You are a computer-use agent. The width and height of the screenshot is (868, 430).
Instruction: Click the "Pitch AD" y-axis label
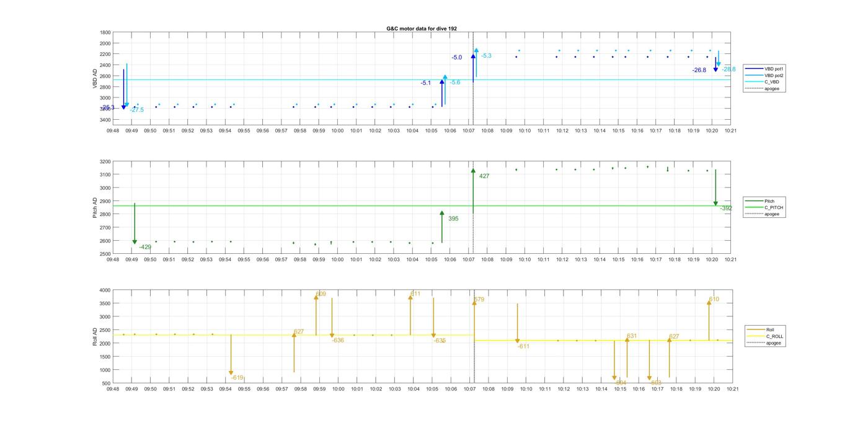(95, 207)
